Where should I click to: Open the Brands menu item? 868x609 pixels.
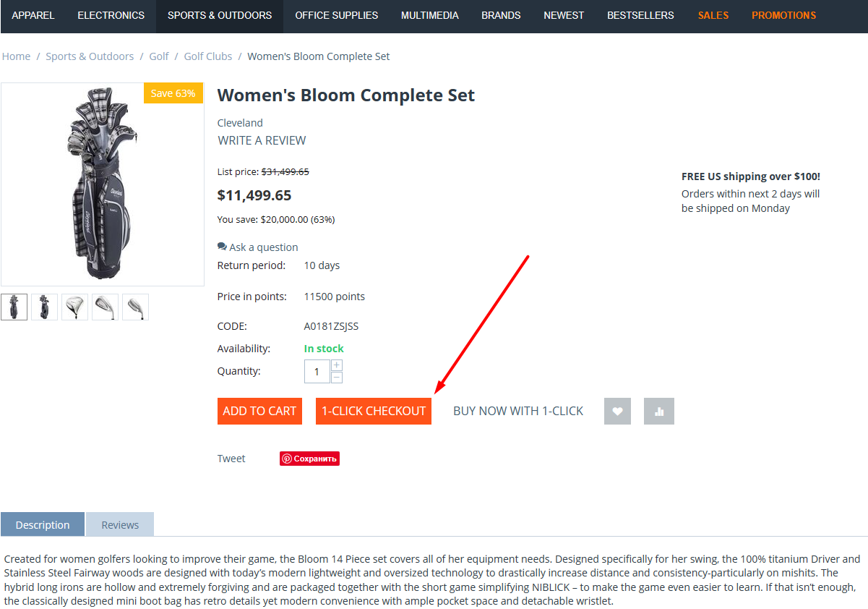pyautogui.click(x=502, y=15)
